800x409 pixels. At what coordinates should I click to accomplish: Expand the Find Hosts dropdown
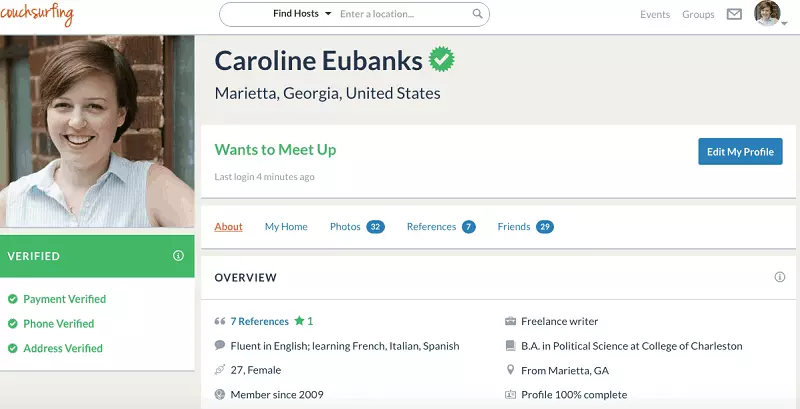tap(302, 14)
